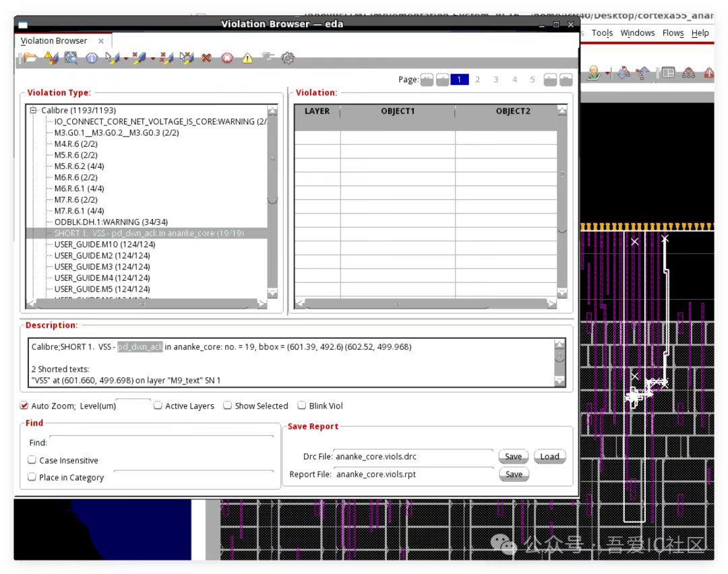The height and width of the screenshot is (574, 728).
Task: Click the orange X delete icon
Action: pyautogui.click(x=207, y=58)
